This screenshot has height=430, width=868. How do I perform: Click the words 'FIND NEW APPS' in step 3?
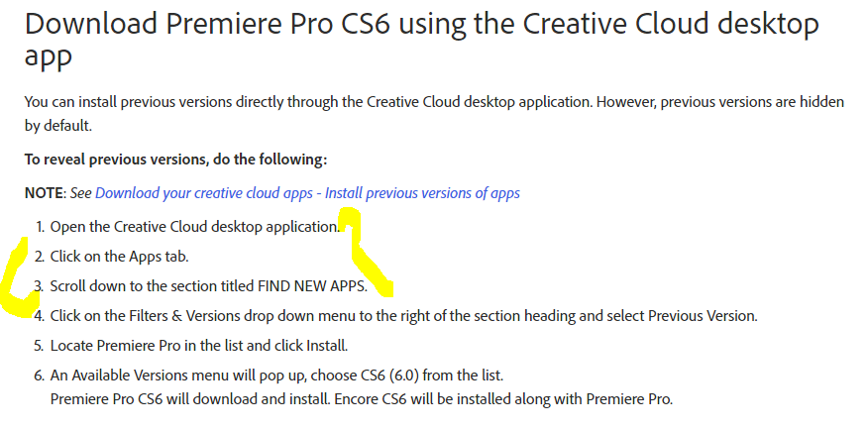311,286
